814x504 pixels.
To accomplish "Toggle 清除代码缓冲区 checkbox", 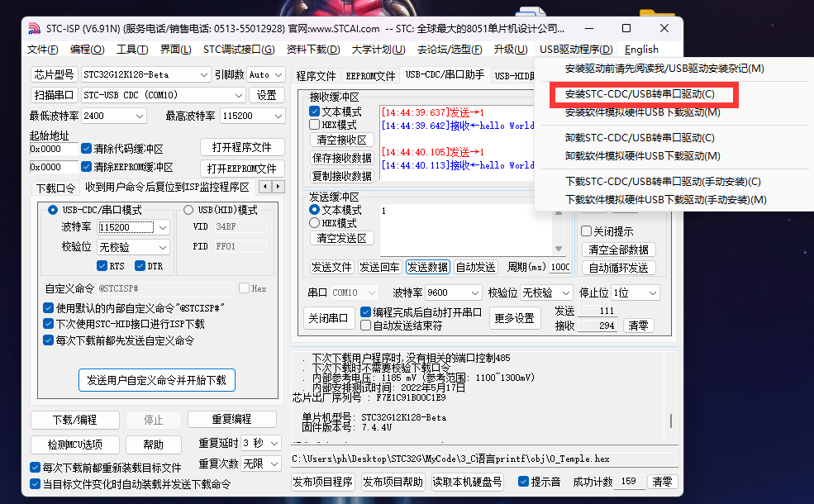I will pos(87,149).
